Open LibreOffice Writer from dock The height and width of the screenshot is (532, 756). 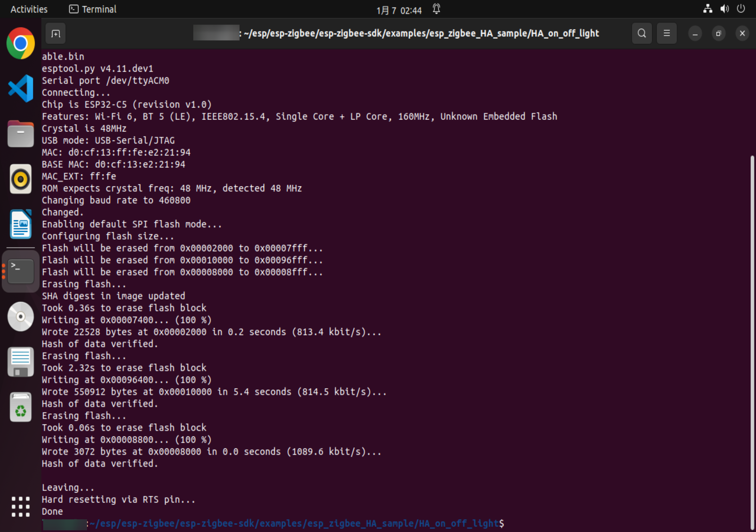coord(21,224)
